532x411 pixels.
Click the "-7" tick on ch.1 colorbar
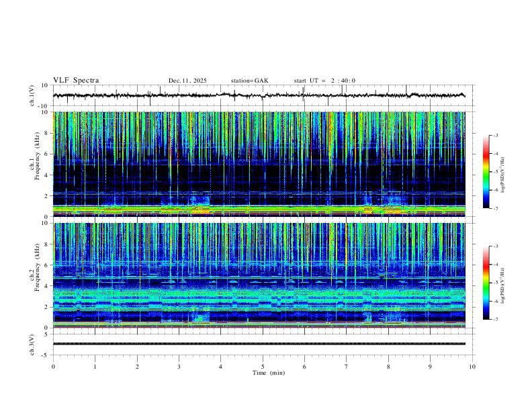tap(495, 209)
